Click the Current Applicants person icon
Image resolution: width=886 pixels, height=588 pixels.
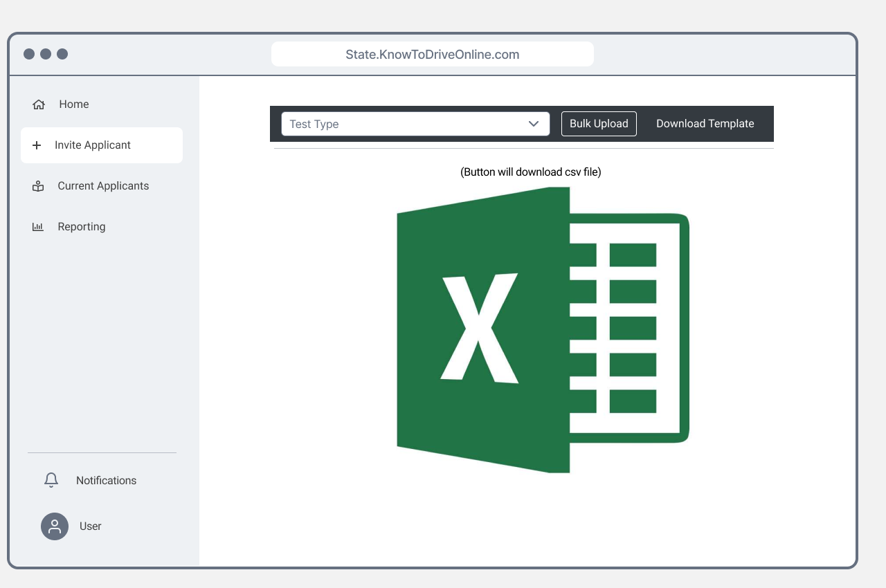click(38, 186)
